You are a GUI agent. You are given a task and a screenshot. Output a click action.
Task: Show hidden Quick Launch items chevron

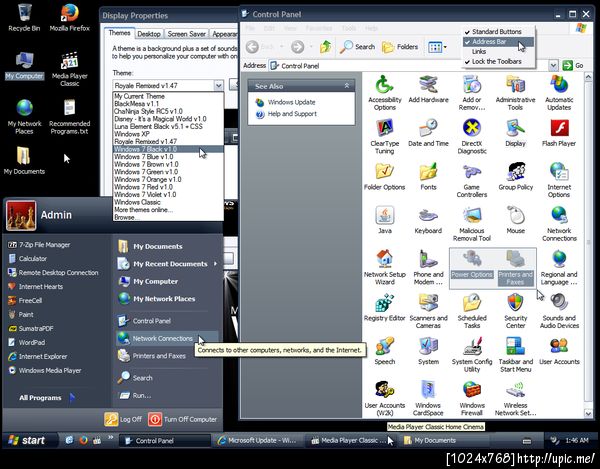click(111, 437)
